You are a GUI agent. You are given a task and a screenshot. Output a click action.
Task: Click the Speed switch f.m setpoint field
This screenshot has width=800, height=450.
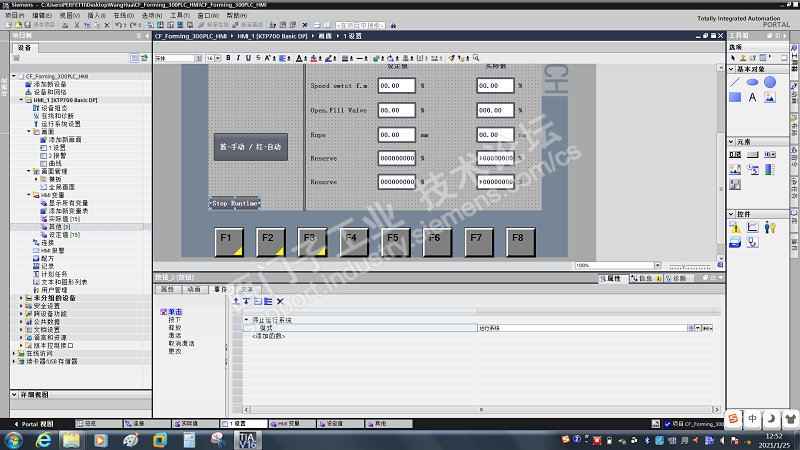(396, 86)
